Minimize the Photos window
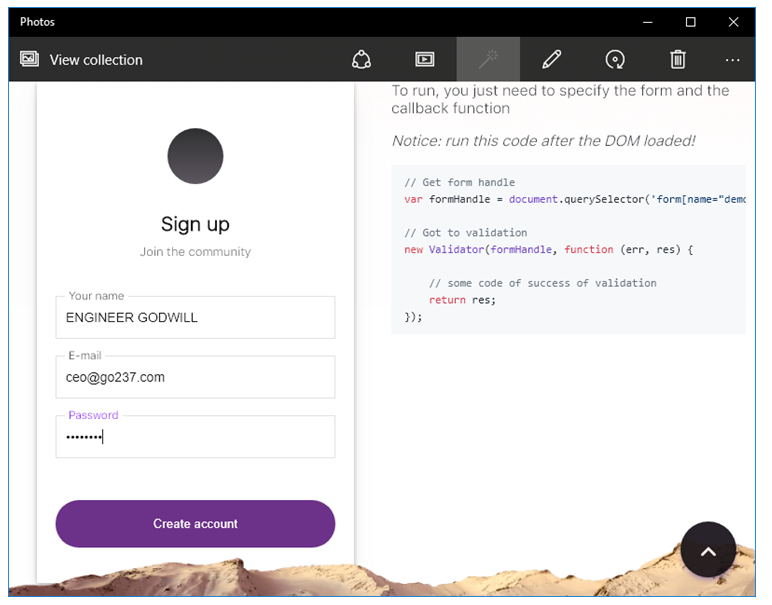The height and width of the screenshot is (605, 772). point(645,22)
